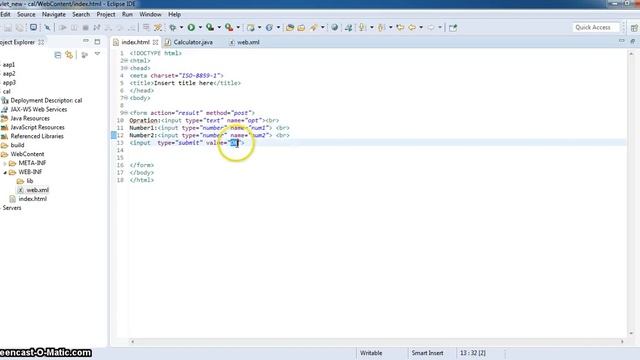Open the Debug dropdown arrow
The height and width of the screenshot is (360, 640).
click(181, 28)
